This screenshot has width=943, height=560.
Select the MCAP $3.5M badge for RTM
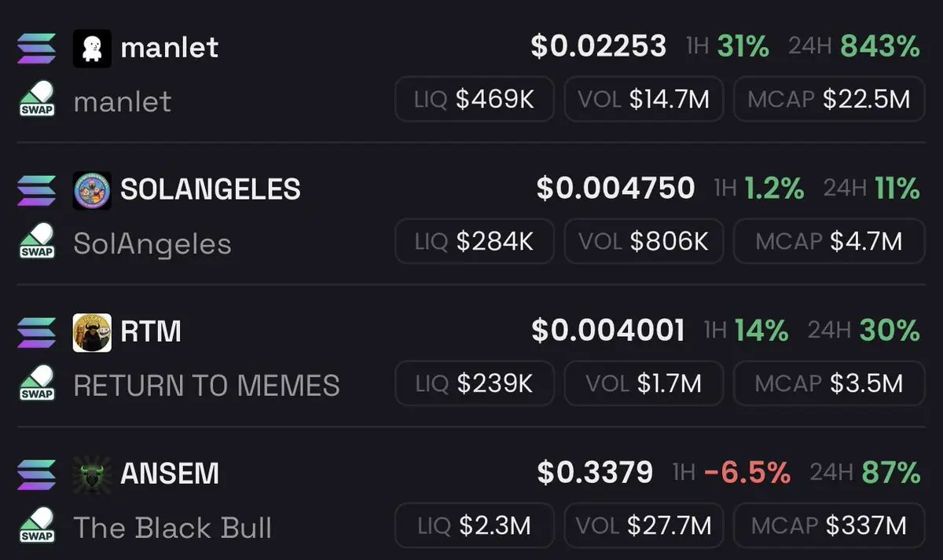829,383
